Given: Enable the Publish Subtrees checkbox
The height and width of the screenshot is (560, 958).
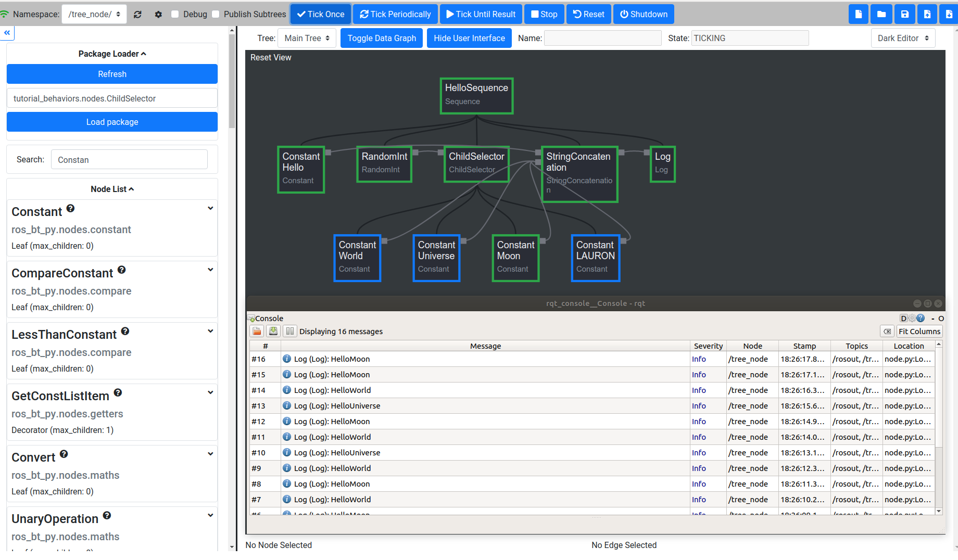Looking at the screenshot, I should pos(216,15).
